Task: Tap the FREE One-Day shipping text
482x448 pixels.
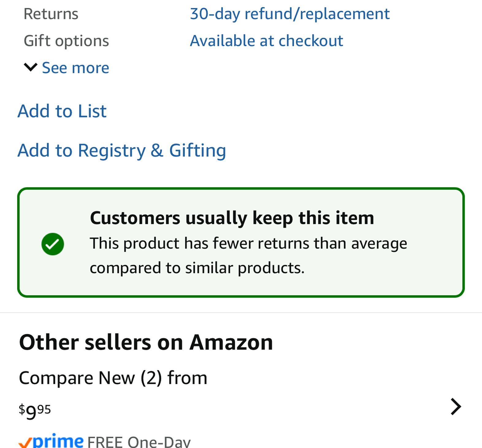Action: pyautogui.click(x=139, y=442)
